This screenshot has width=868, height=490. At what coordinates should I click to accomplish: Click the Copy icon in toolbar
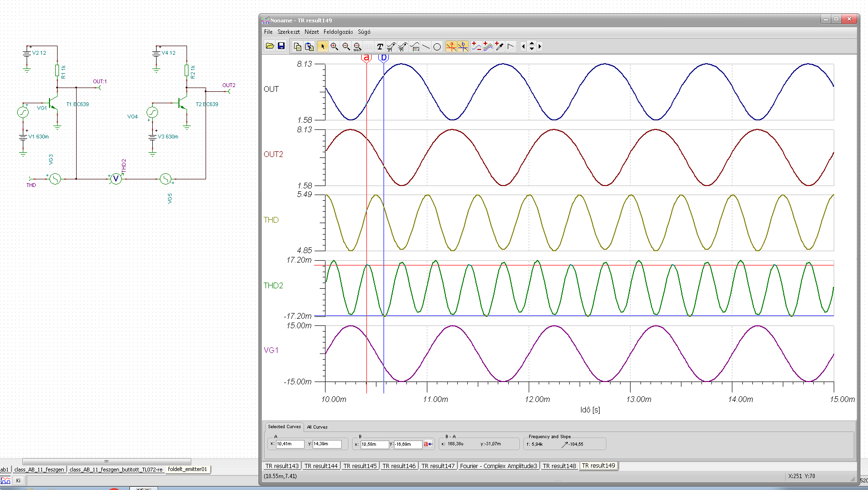[x=297, y=46]
